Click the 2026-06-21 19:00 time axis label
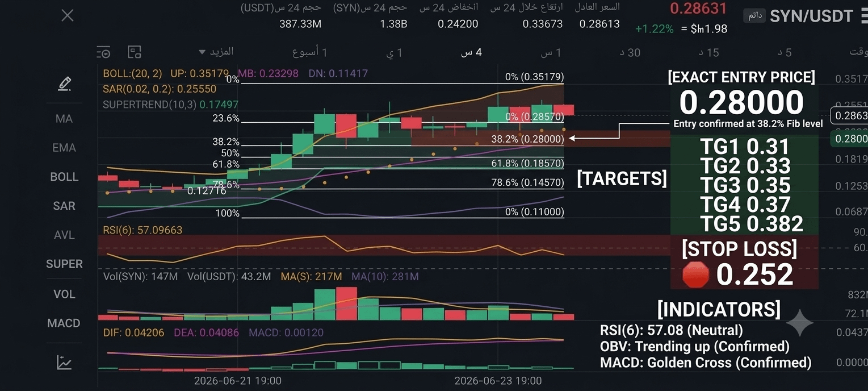868x391 pixels. (x=237, y=381)
